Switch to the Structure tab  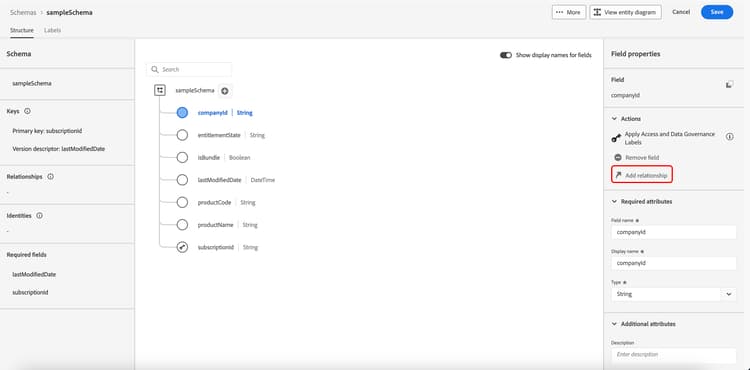tap(22, 30)
